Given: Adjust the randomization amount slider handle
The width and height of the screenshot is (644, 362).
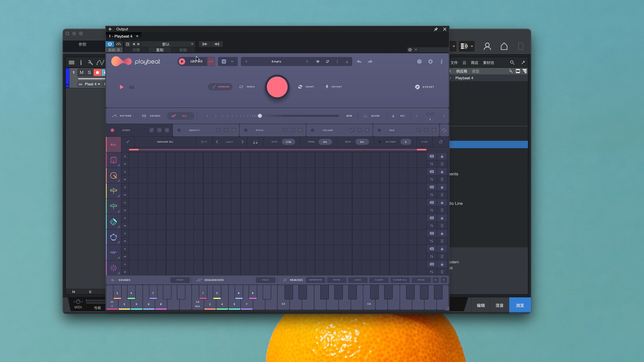Looking at the screenshot, I should (260, 116).
